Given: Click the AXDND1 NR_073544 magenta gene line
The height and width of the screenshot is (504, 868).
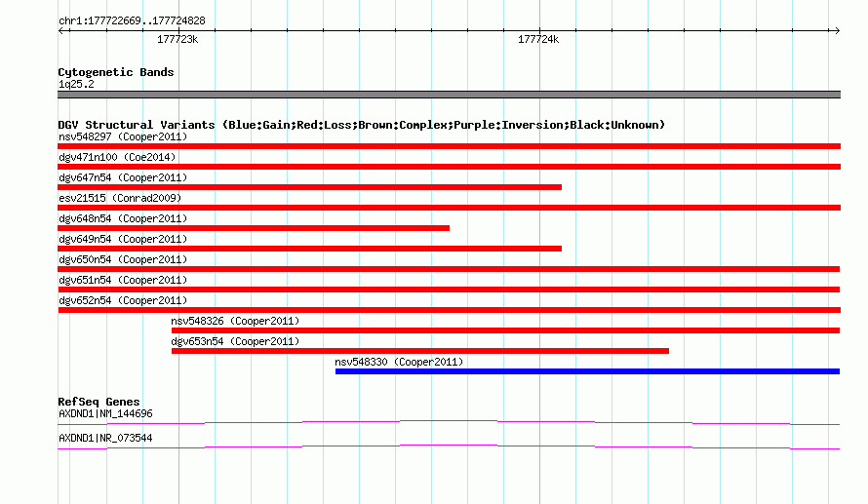Looking at the screenshot, I should click(449, 447).
